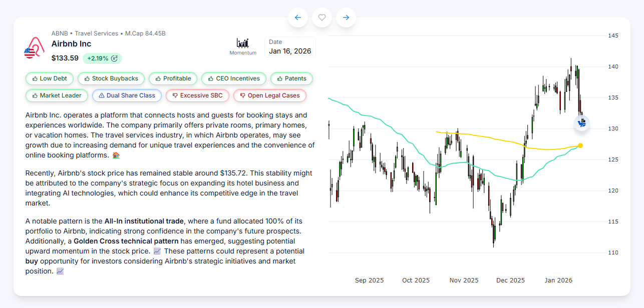The width and height of the screenshot is (644, 308).
Task: Click the $133.59 stock price
Action: pyautogui.click(x=65, y=58)
